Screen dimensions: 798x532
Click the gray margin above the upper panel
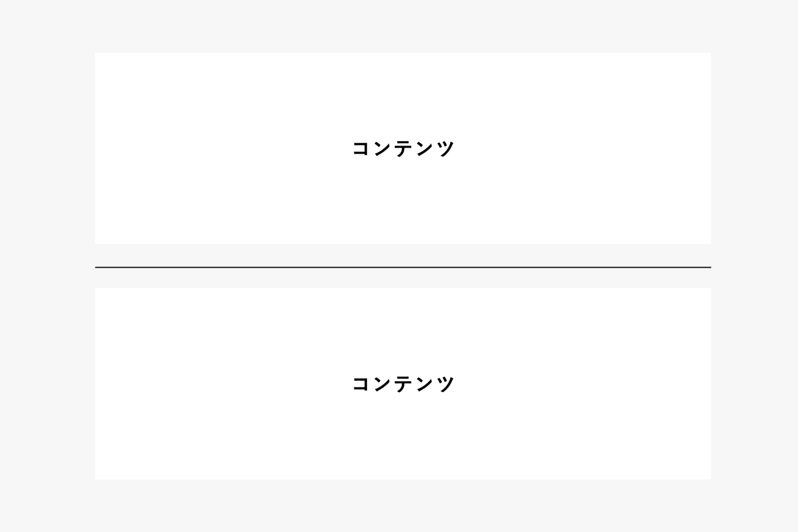[403, 26]
